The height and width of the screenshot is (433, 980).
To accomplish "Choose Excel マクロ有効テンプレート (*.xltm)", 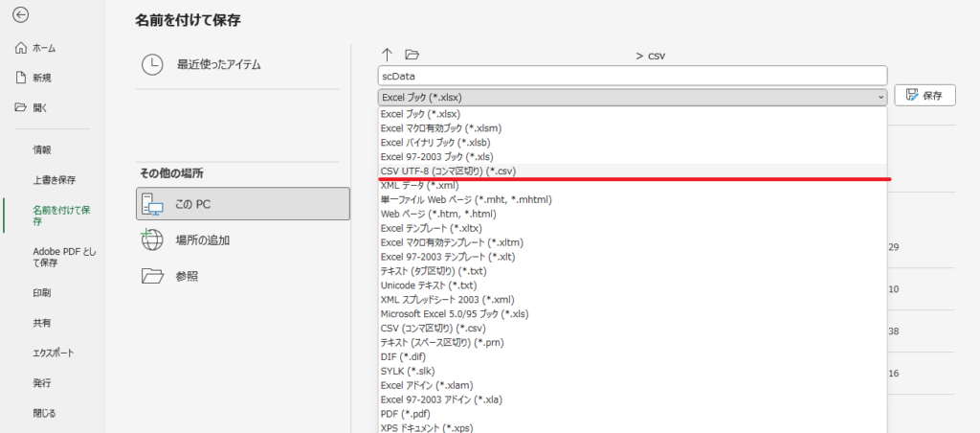I will point(633,242).
